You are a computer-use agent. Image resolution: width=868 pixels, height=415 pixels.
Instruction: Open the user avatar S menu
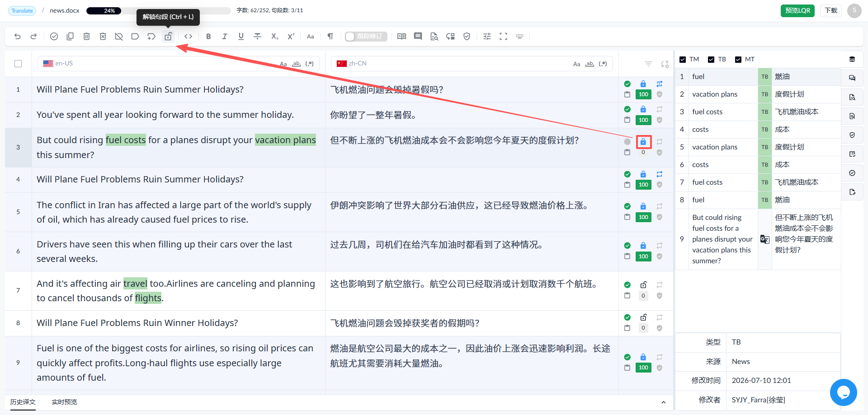point(854,10)
